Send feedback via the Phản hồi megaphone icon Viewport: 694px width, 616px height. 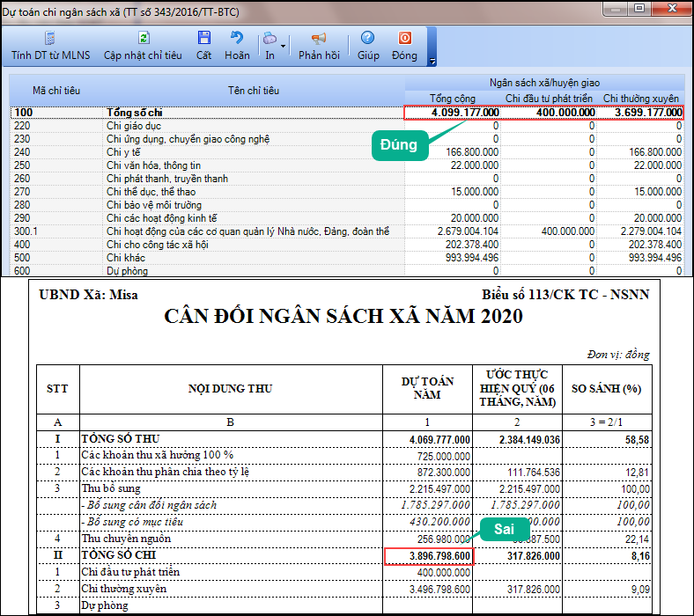tap(319, 39)
